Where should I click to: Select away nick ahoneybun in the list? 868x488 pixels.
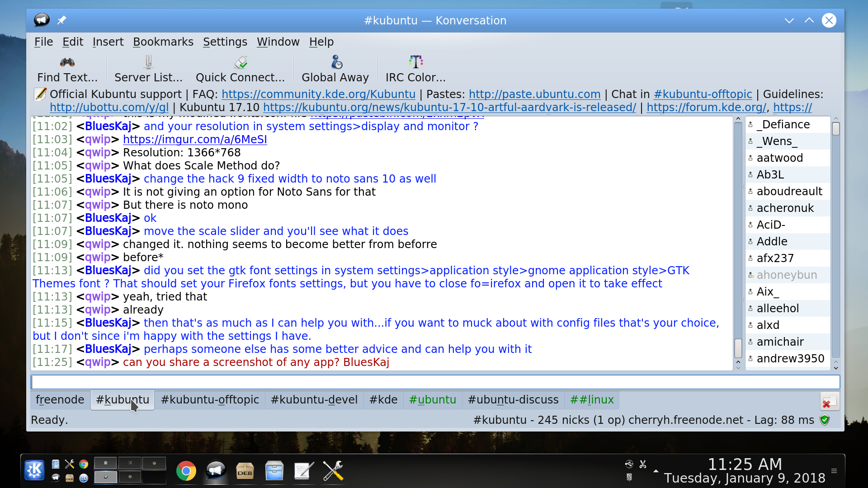click(x=787, y=275)
